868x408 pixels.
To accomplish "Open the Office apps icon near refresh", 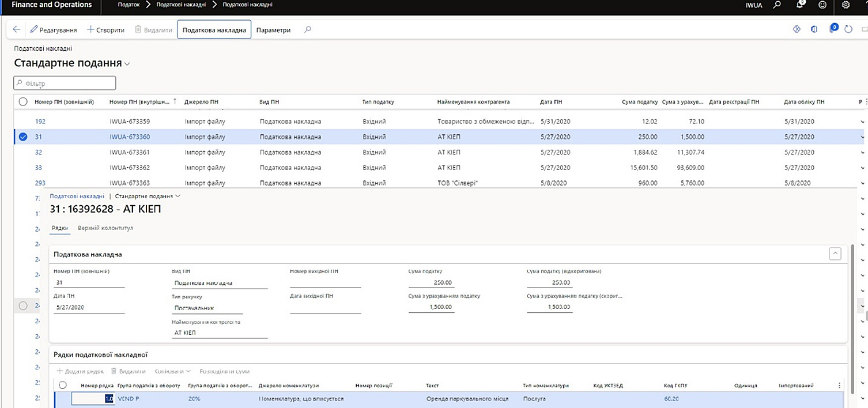I will (x=814, y=29).
